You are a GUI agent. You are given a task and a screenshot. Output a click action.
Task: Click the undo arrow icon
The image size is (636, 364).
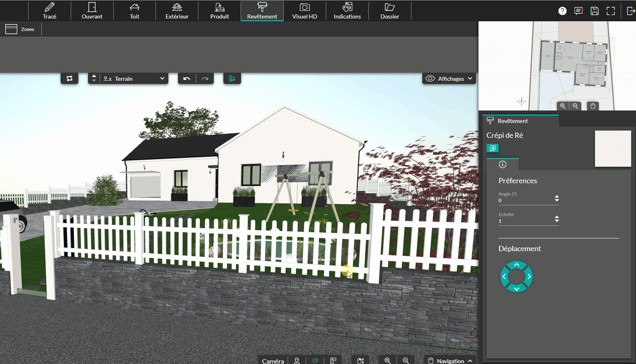point(187,79)
